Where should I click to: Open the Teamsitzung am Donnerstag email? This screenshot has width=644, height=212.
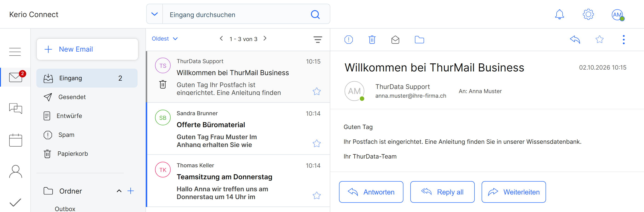coord(238,181)
